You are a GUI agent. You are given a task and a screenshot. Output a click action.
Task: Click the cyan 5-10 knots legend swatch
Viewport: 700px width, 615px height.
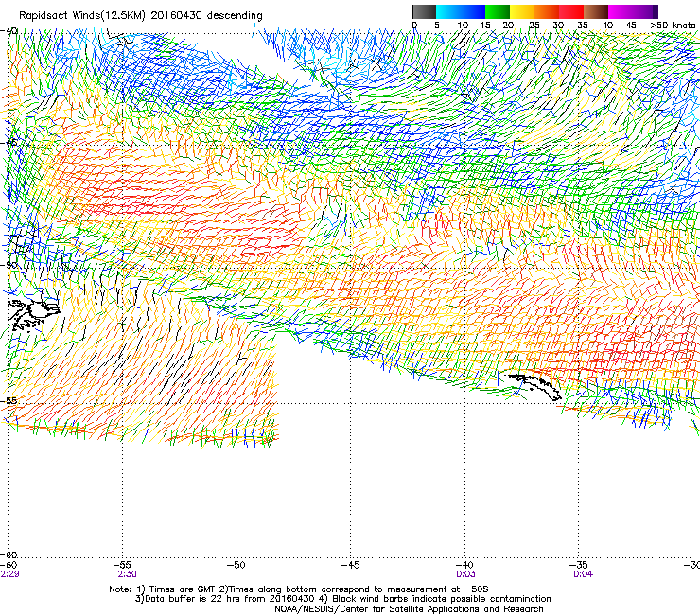click(448, 11)
